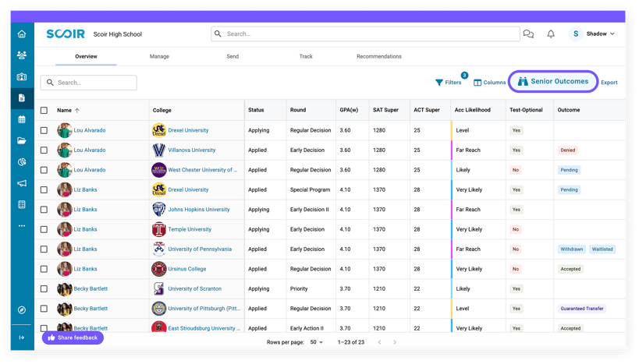639x364 pixels.
Task: Open the chat messages icon
Action: (528, 34)
